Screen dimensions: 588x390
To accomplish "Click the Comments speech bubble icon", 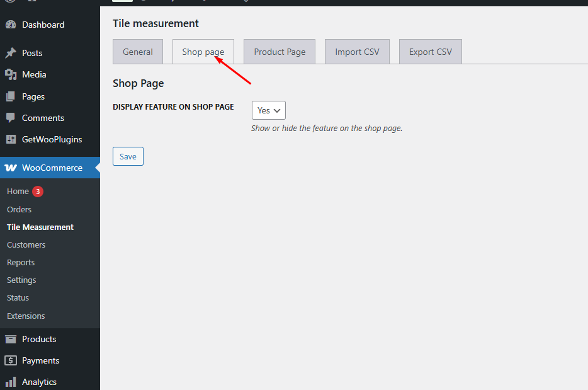I will point(11,118).
